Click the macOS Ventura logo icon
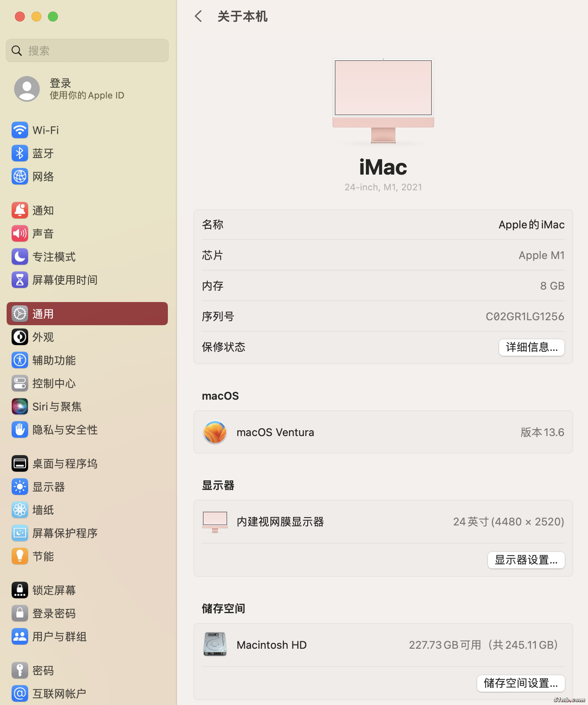 (x=215, y=432)
